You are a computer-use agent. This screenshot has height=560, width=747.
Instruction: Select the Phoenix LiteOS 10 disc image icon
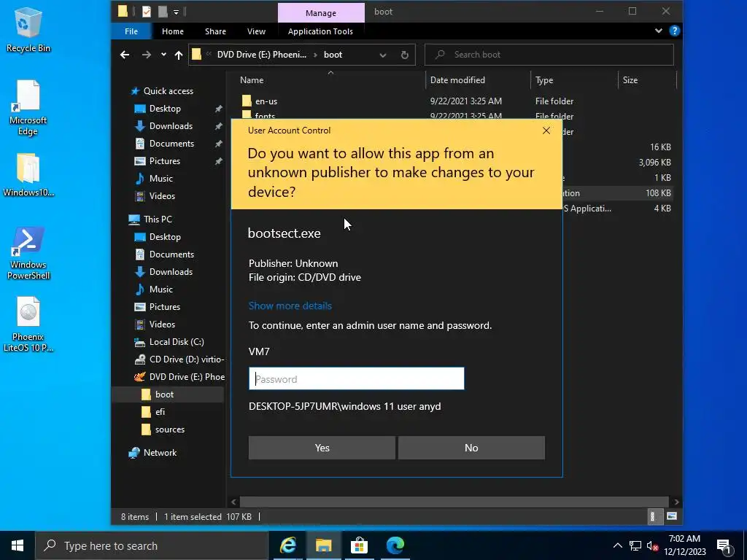(x=28, y=324)
